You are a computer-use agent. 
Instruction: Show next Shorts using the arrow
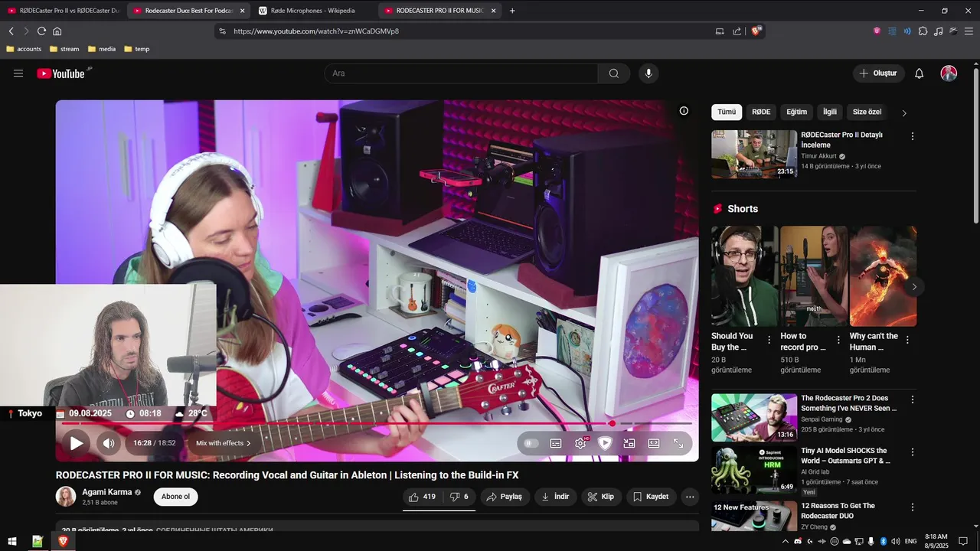click(x=914, y=287)
